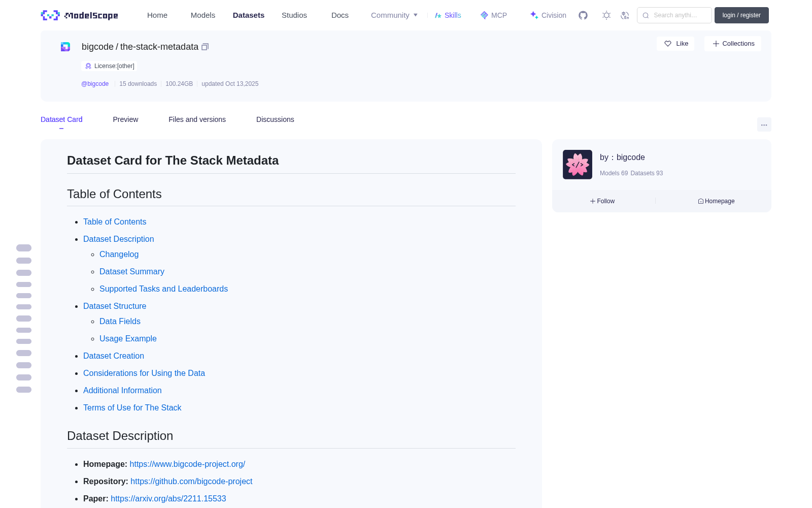Open the arxiv paper URL

point(168,498)
